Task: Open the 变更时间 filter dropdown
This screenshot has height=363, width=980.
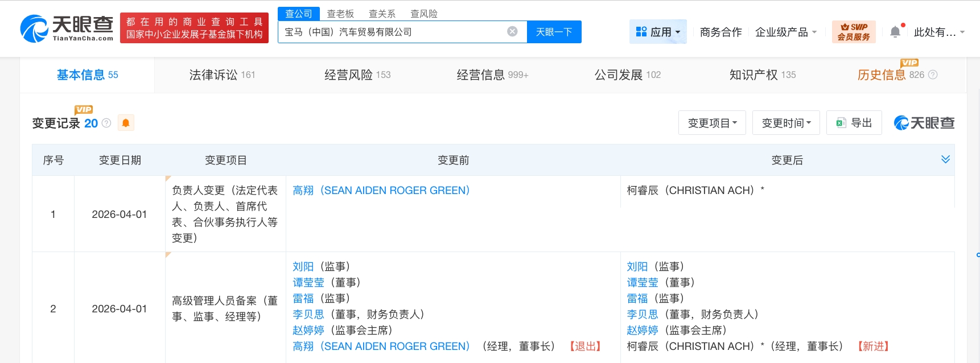Action: tap(786, 123)
